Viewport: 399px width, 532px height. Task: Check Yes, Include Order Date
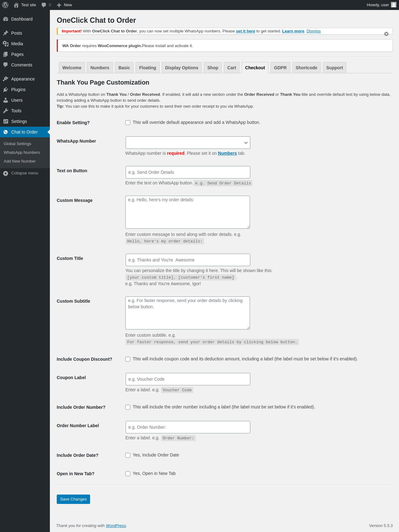coord(128,455)
